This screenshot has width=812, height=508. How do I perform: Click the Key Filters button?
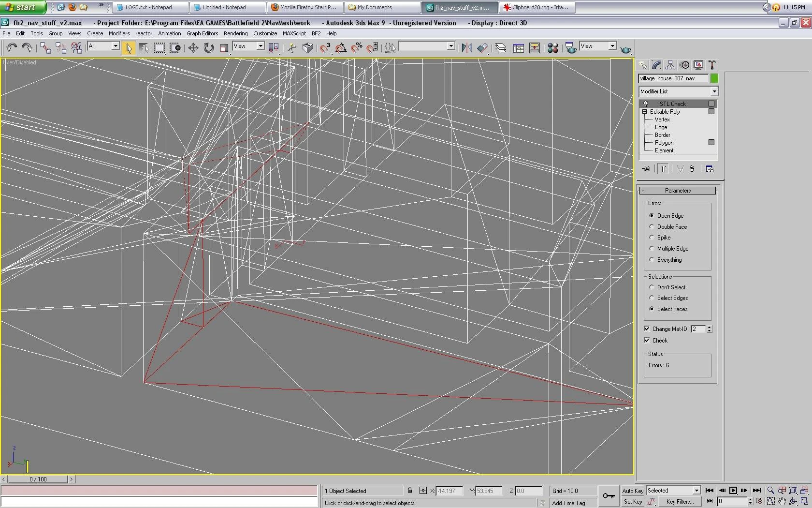pyautogui.click(x=680, y=502)
